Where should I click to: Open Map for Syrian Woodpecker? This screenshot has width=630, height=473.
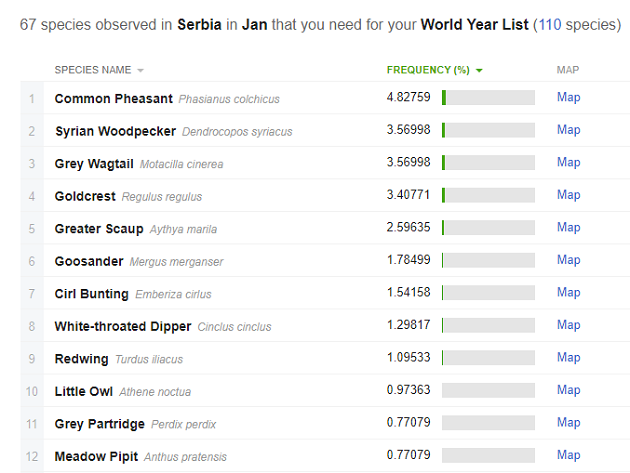pyautogui.click(x=569, y=130)
